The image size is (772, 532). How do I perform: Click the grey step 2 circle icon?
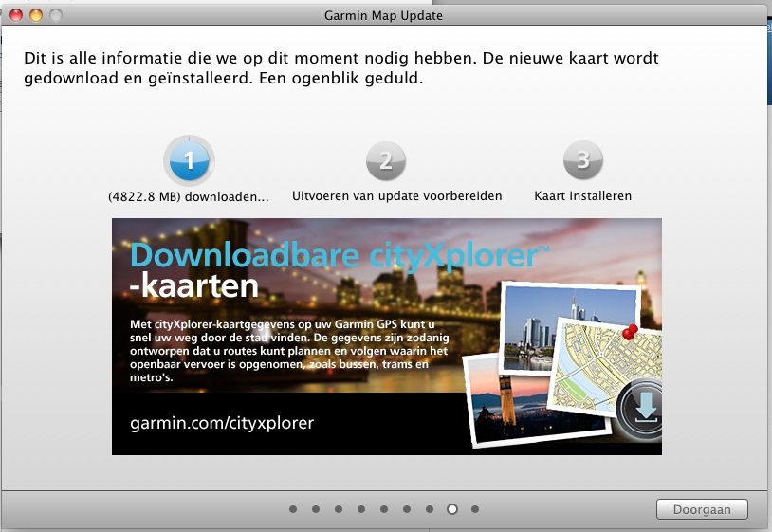coord(386,160)
